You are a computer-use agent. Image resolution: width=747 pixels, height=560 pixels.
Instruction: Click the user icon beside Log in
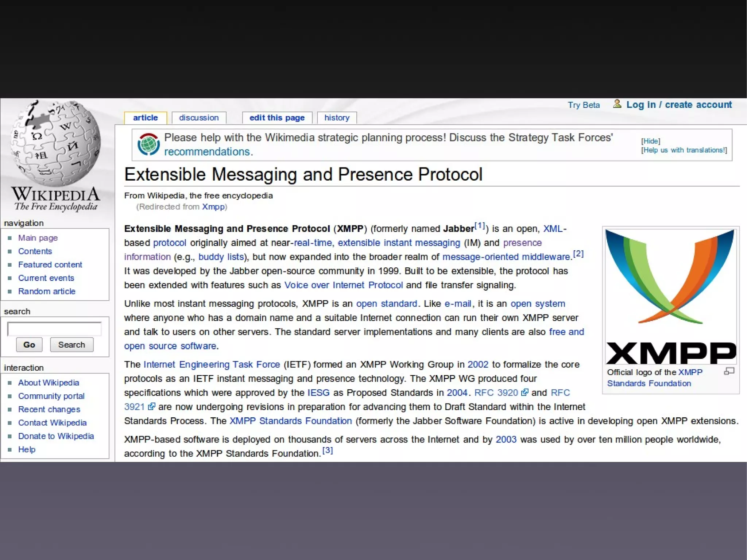pos(617,104)
